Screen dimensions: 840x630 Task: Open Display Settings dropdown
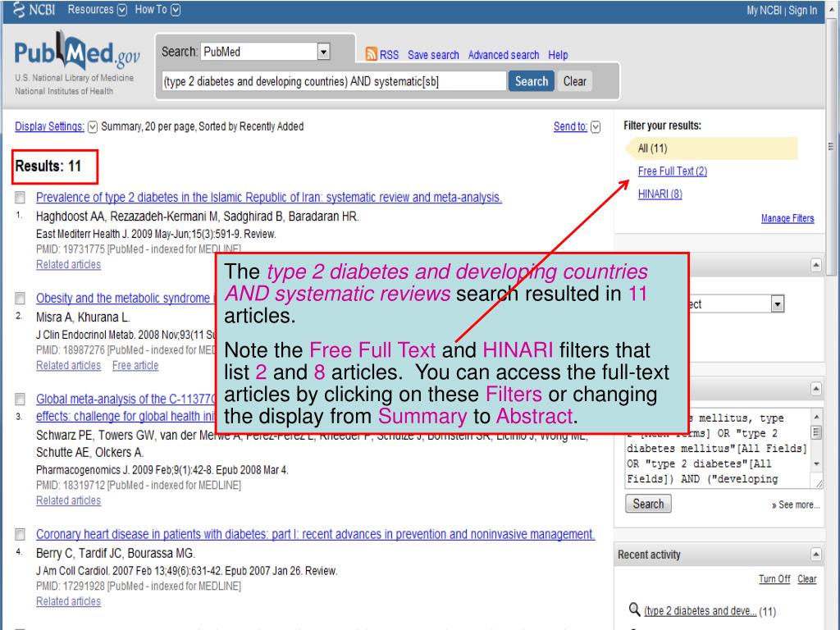click(x=56, y=126)
